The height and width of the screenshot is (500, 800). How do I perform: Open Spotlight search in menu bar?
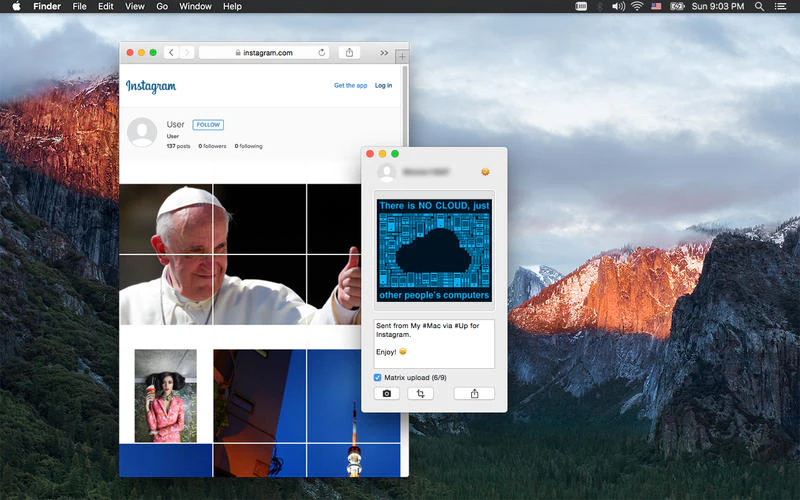point(759,6)
